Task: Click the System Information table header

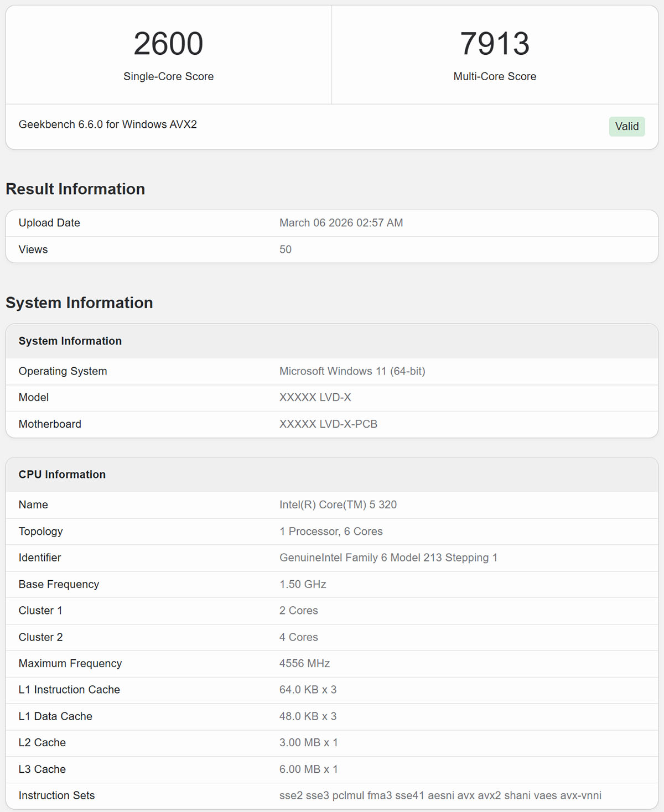Action: point(70,341)
